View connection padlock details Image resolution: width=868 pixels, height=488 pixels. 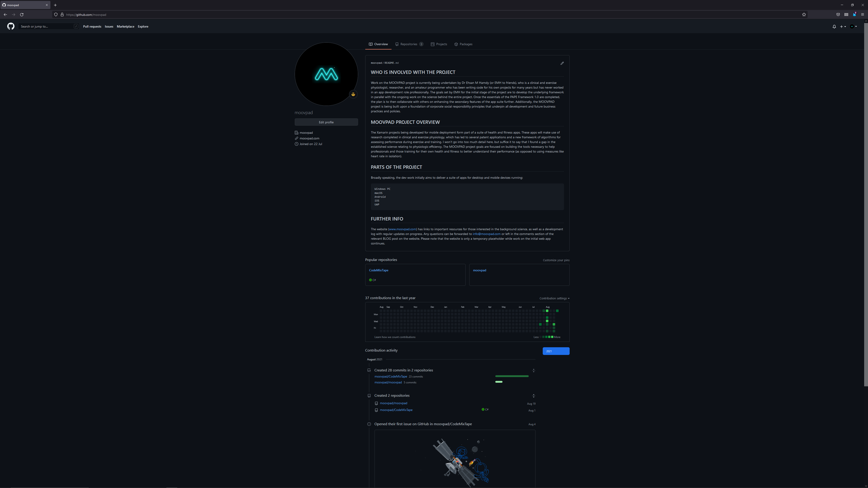click(x=62, y=14)
